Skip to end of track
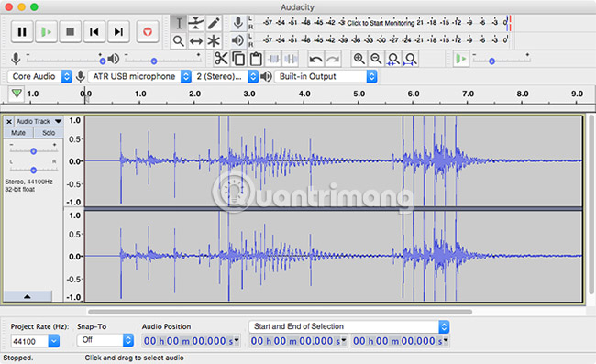The image size is (596, 364). [x=118, y=31]
